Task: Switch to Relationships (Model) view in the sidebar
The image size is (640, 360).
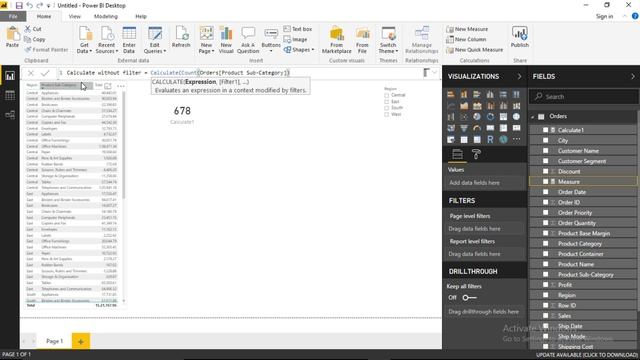Action: tap(10, 115)
